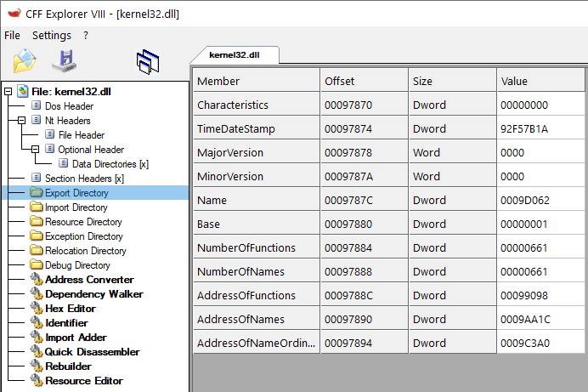Click the File Header node icon
Screen dimensions: 588x392
click(x=49, y=134)
